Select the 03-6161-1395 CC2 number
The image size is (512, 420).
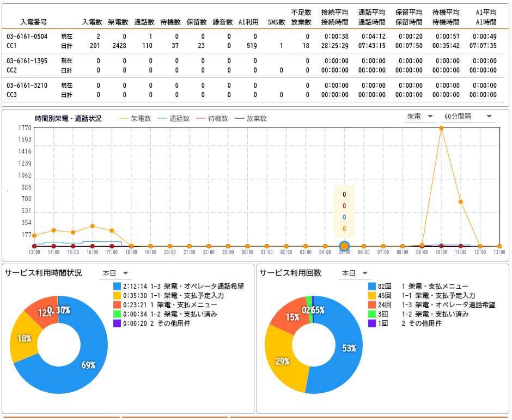pyautogui.click(x=27, y=61)
